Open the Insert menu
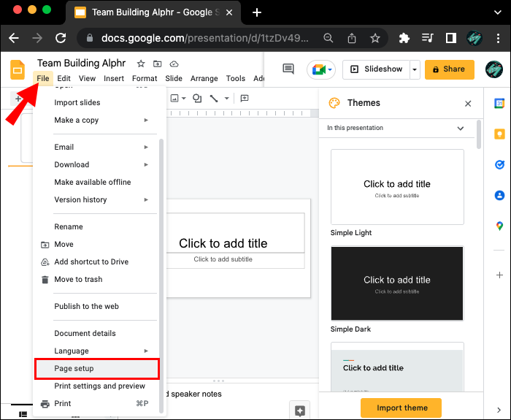 click(x=113, y=79)
